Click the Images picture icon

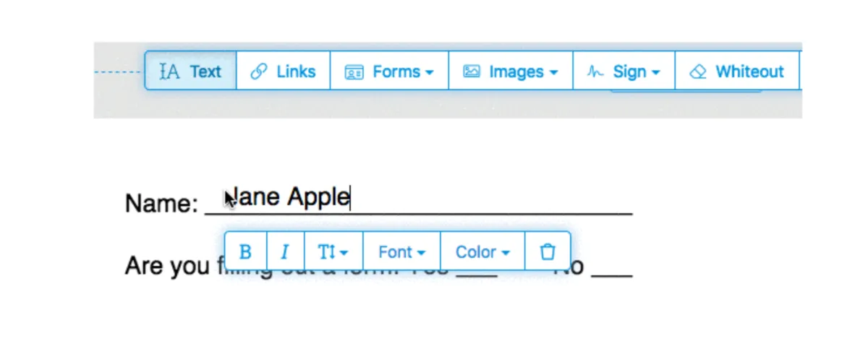[x=472, y=72]
